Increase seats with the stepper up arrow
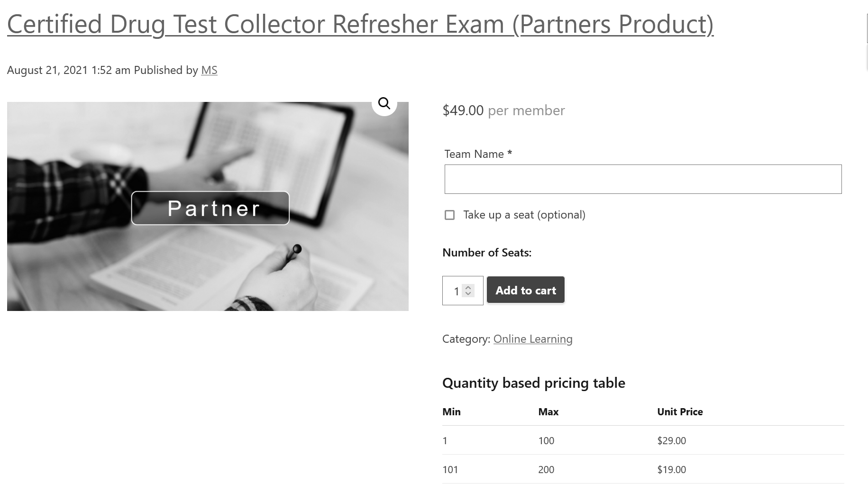This screenshot has width=868, height=484. click(468, 287)
